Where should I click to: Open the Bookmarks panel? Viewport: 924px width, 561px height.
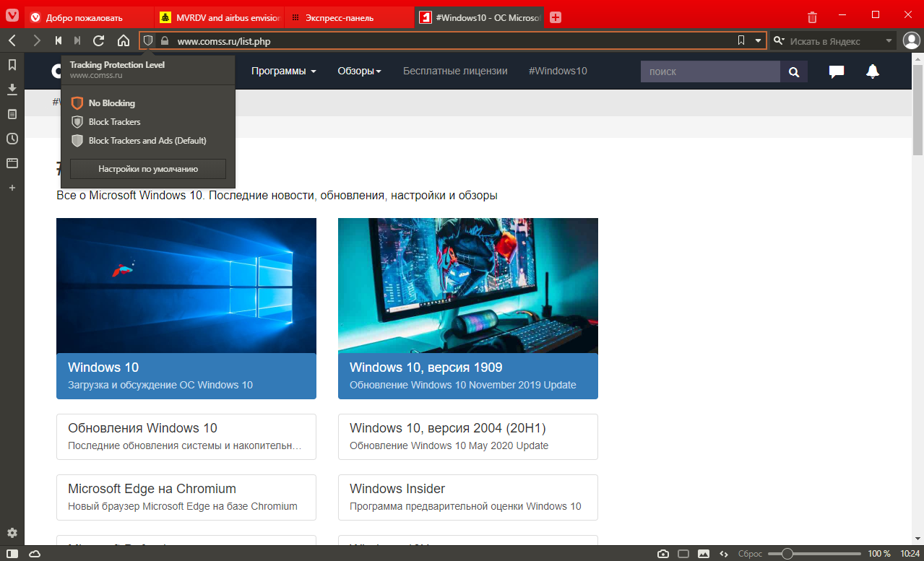click(x=12, y=65)
